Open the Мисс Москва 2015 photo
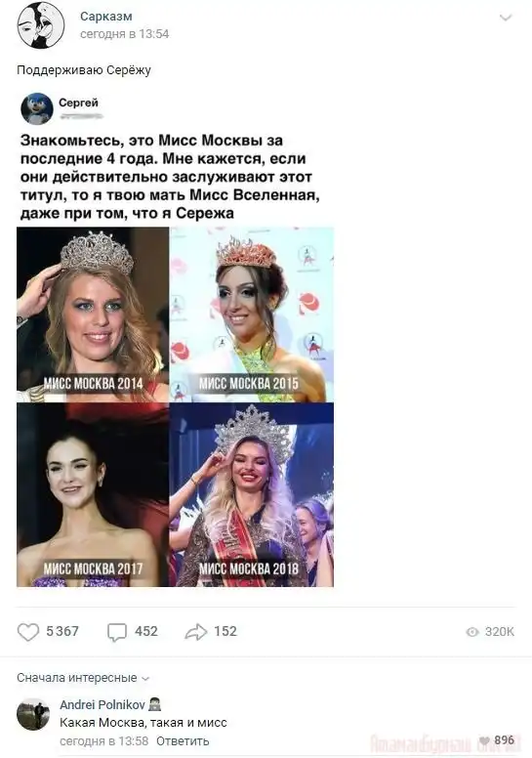Screen dimensions: 532x758 pyautogui.click(x=252, y=315)
